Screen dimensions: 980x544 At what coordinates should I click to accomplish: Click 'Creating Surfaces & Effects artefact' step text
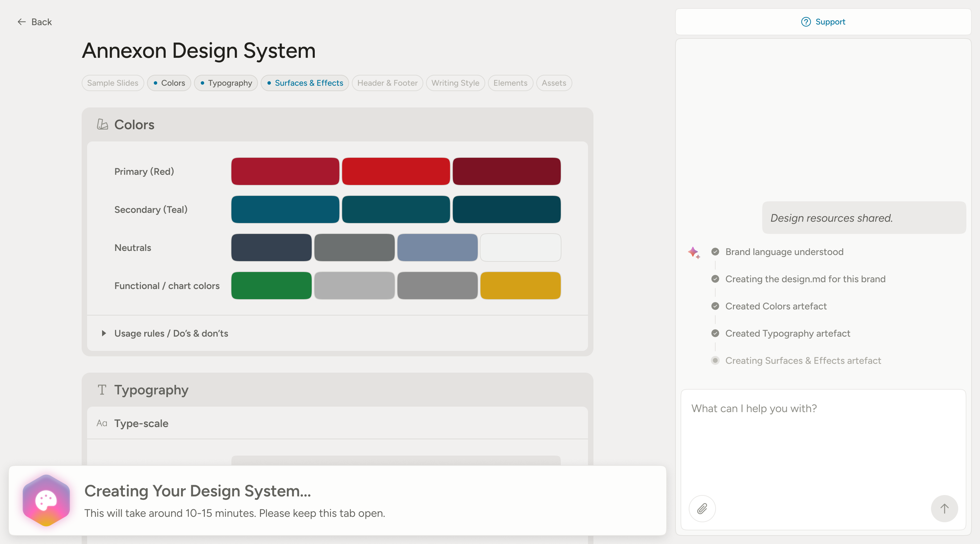tap(803, 360)
